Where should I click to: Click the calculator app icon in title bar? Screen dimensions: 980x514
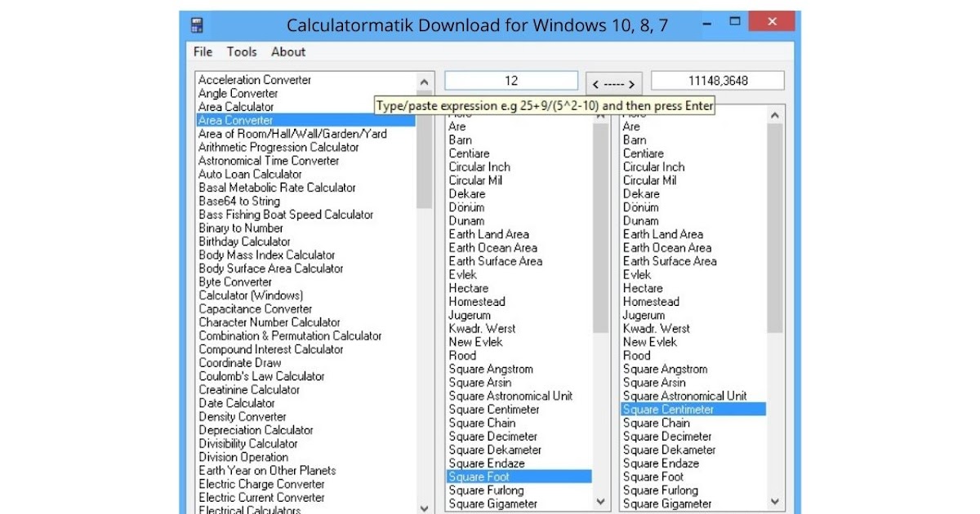(197, 25)
